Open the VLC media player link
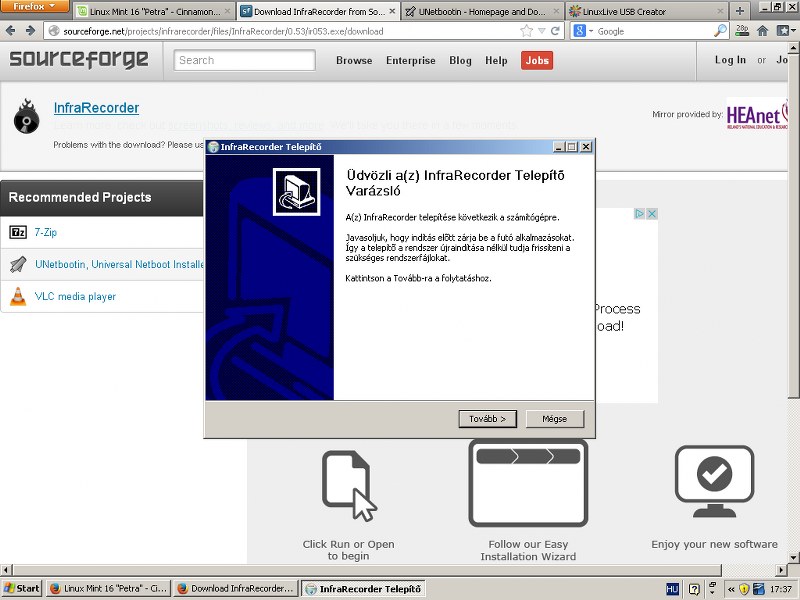800x600 pixels. click(x=75, y=296)
